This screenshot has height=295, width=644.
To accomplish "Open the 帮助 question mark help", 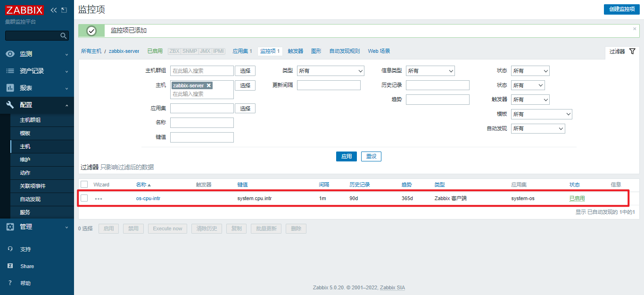I will click(10, 283).
